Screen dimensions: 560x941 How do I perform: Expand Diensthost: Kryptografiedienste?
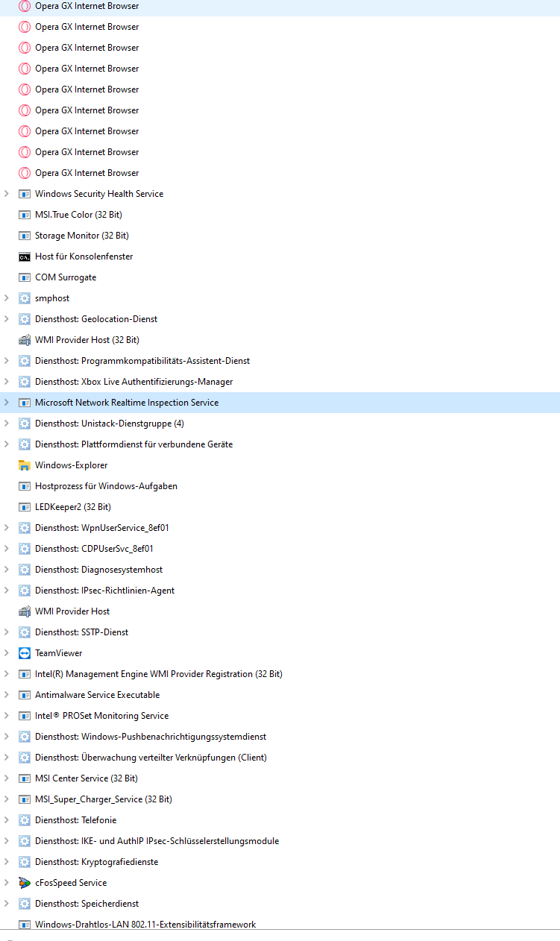click(7, 862)
